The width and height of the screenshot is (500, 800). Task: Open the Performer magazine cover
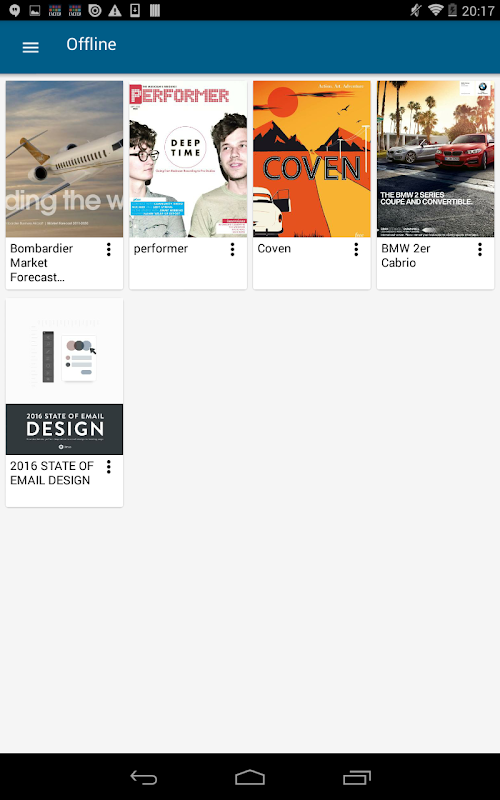point(188,159)
